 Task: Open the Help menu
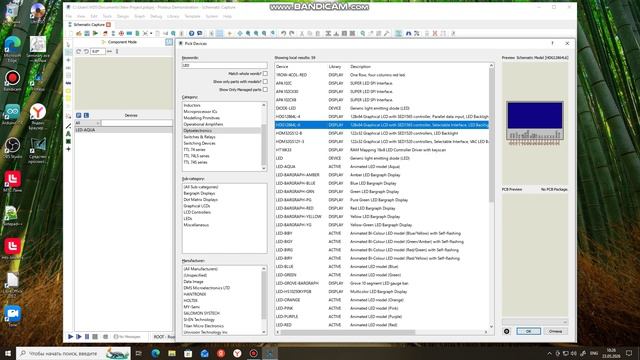[x=227, y=16]
